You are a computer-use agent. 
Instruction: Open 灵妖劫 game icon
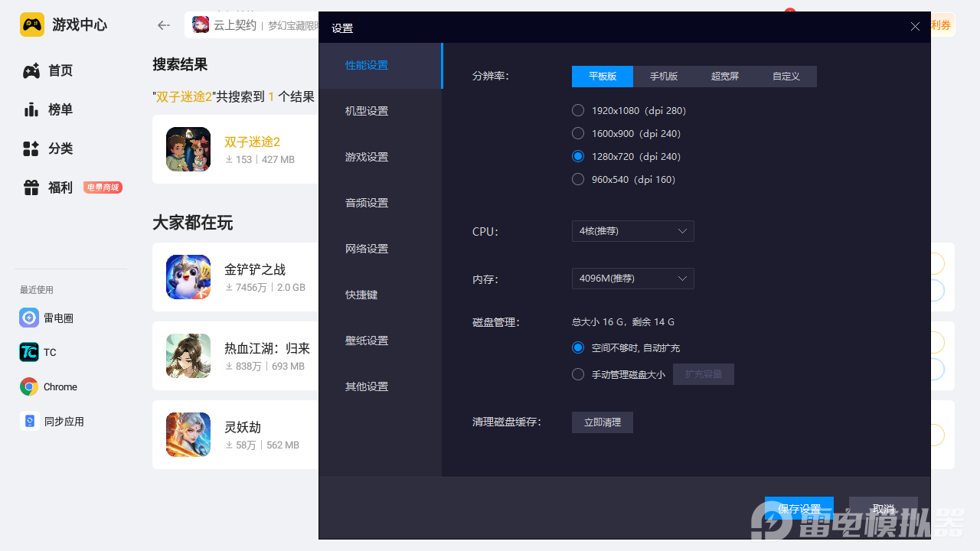tap(188, 435)
